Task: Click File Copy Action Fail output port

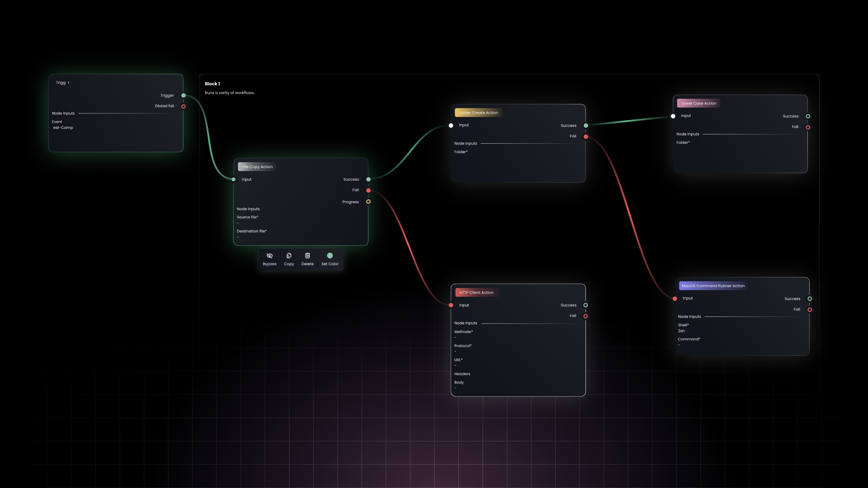Action: (x=368, y=191)
